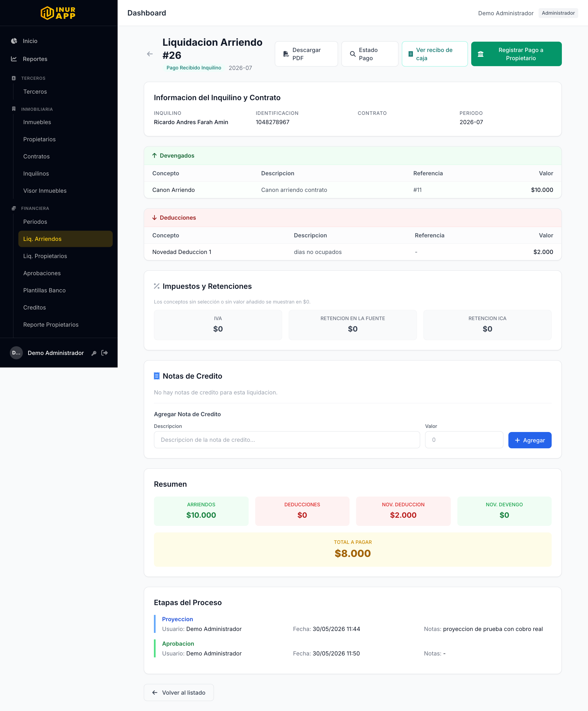Click the user avatar circle in sidebar
This screenshot has width=588, height=711.
[x=16, y=353]
